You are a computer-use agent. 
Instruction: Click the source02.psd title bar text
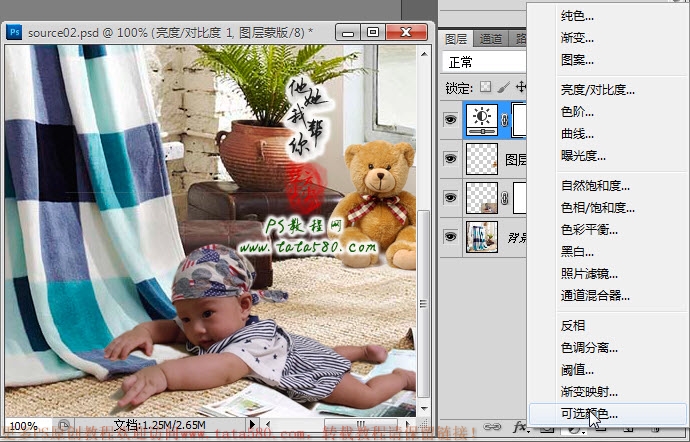point(170,33)
